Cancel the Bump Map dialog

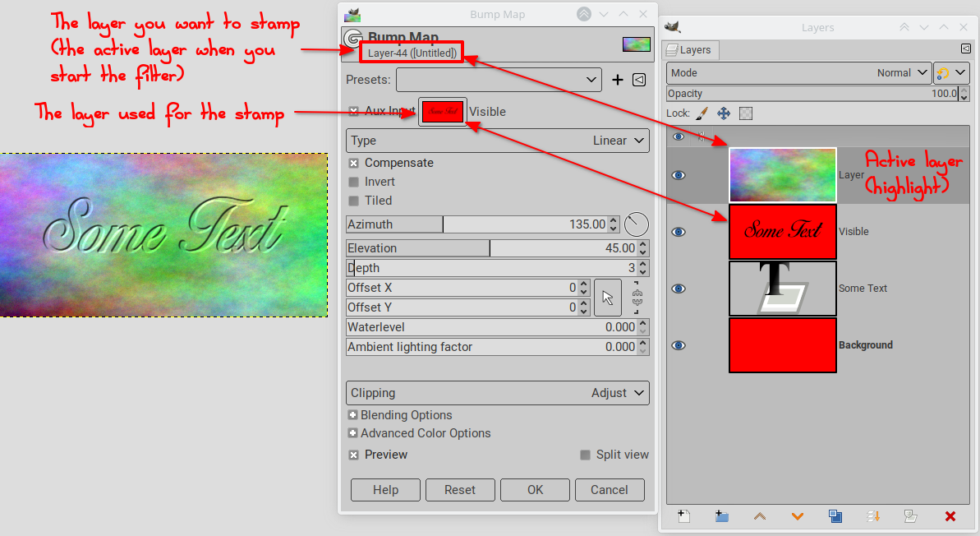point(610,490)
